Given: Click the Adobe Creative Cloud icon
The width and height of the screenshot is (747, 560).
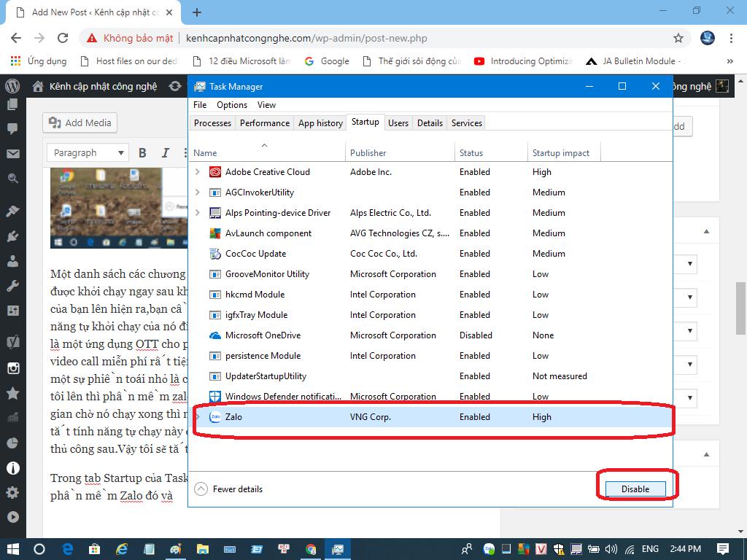Looking at the screenshot, I should tap(215, 172).
